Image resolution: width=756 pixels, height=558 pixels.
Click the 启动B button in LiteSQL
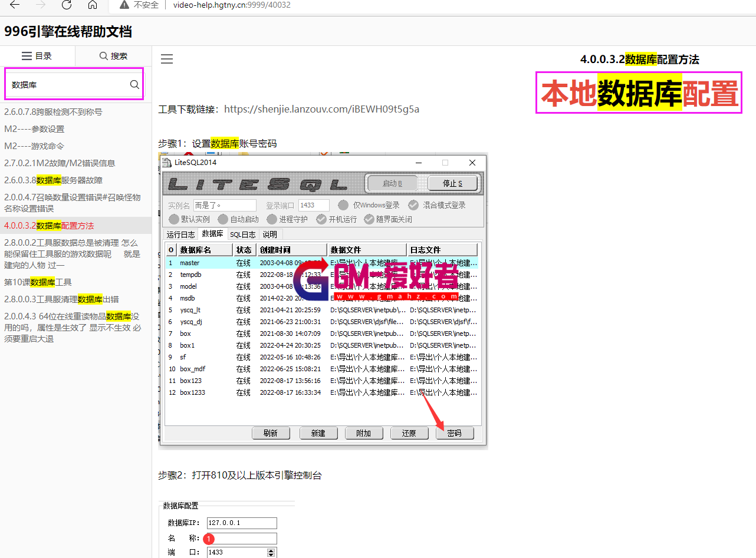click(x=392, y=183)
